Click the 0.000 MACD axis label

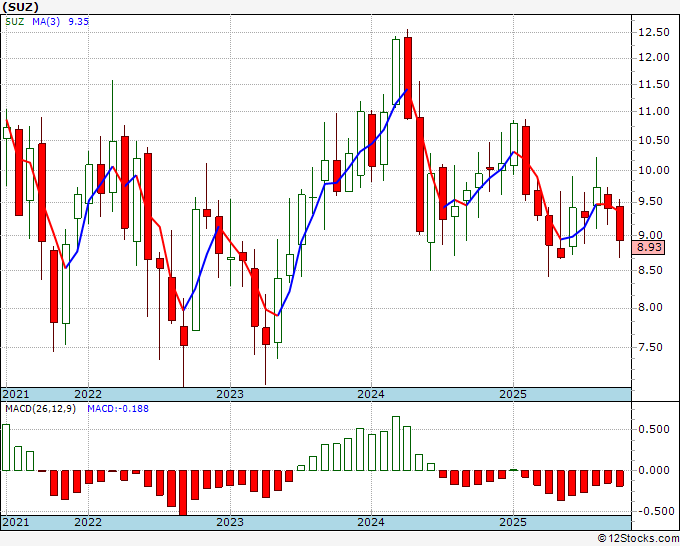point(654,470)
